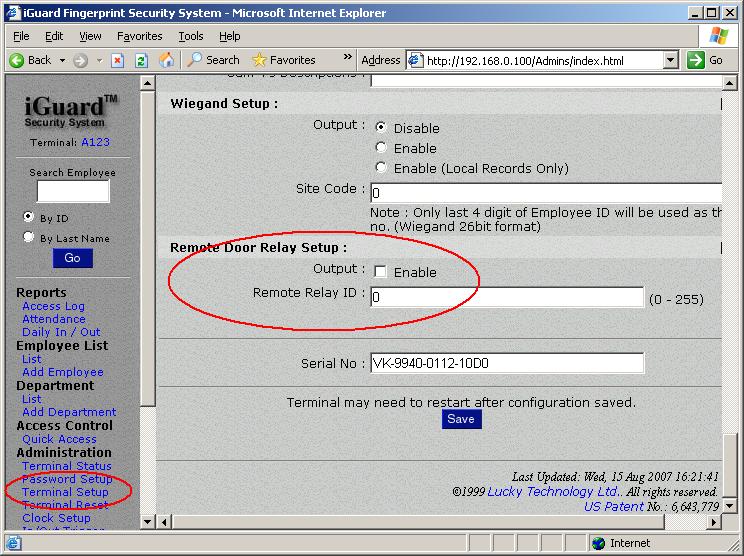
Task: Stop page loading with the Stop icon
Action: [117, 61]
